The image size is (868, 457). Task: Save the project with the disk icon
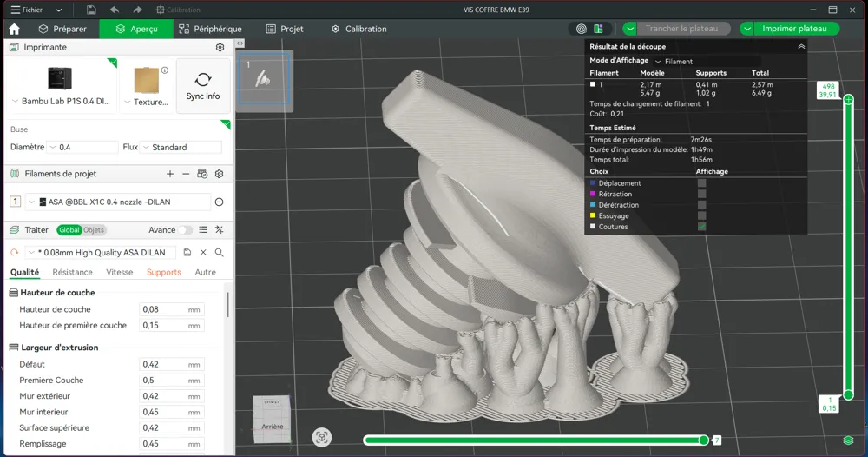(91, 10)
